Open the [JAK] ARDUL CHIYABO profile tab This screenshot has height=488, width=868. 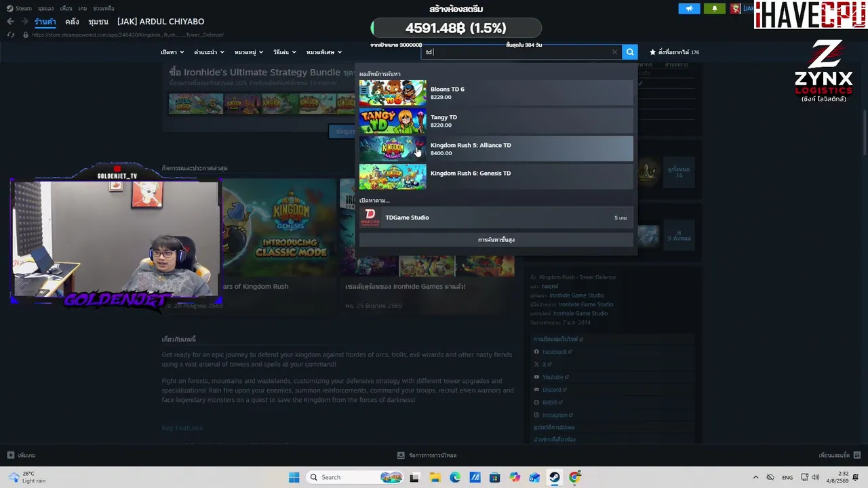(161, 22)
